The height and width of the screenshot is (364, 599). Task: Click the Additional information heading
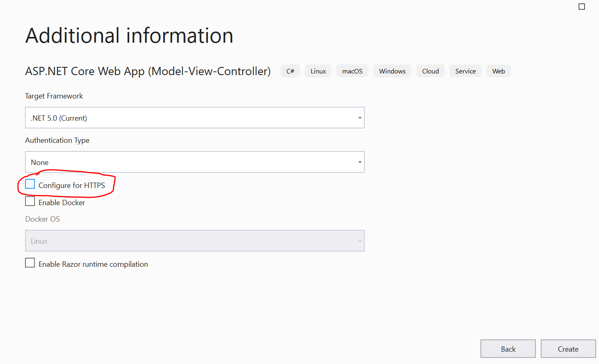(129, 36)
